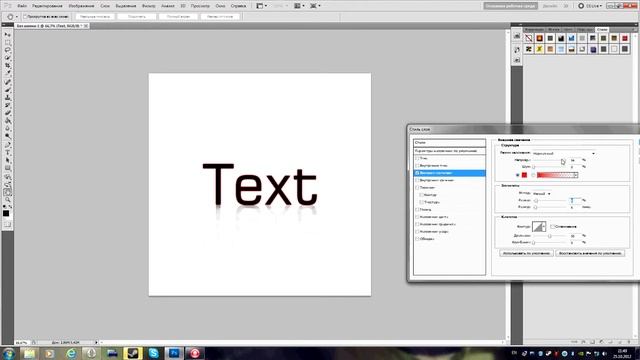Apply the 'No Style' swatch in Styles panel

click(529, 38)
